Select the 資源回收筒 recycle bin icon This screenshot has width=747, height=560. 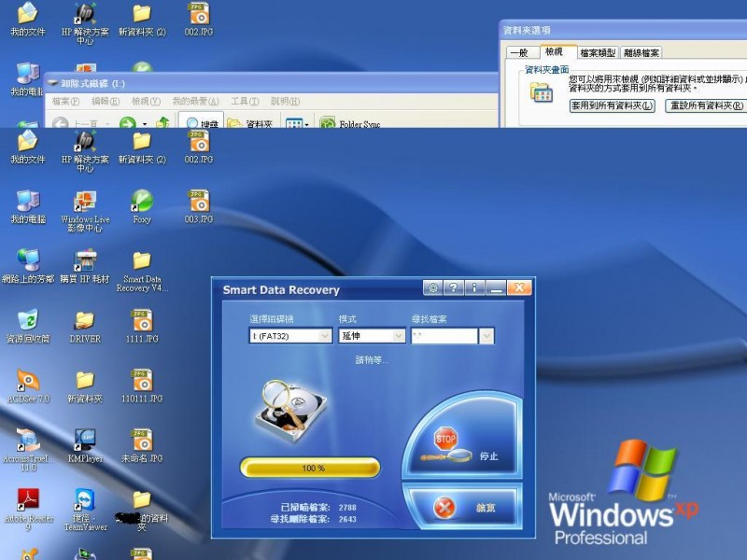click(x=28, y=327)
